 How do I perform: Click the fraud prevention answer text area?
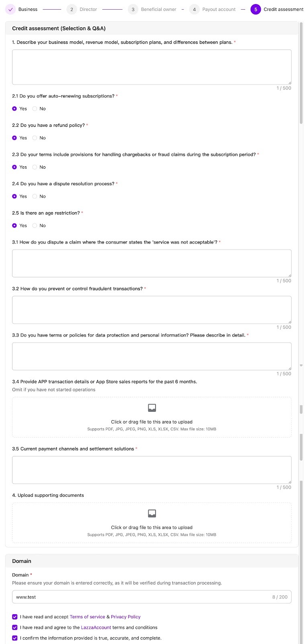click(151, 310)
